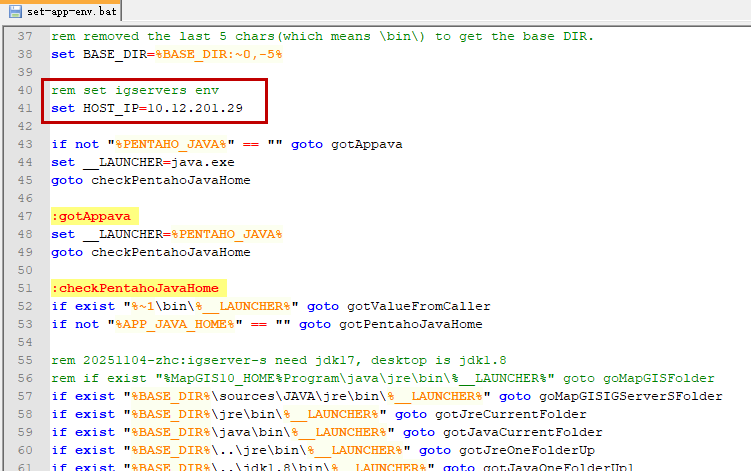Image resolution: width=751 pixels, height=471 pixels.
Task: Click line number 55 in the margin
Action: [x=25, y=360]
